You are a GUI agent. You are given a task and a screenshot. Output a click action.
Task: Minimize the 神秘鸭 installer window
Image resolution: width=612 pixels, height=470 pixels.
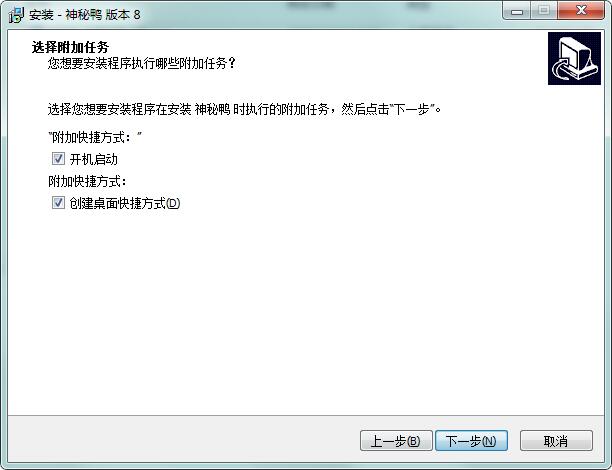click(517, 11)
